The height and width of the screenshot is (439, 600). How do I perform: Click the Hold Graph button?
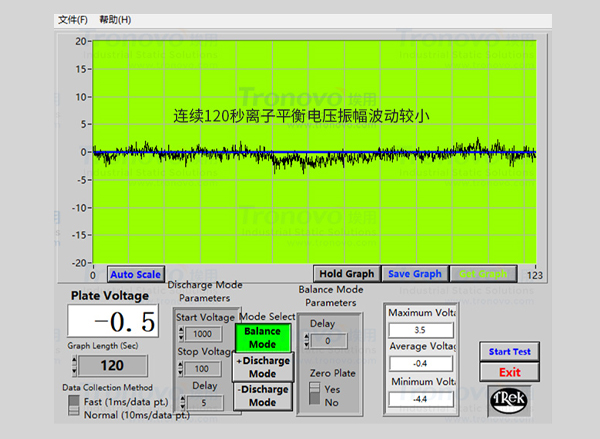(347, 274)
